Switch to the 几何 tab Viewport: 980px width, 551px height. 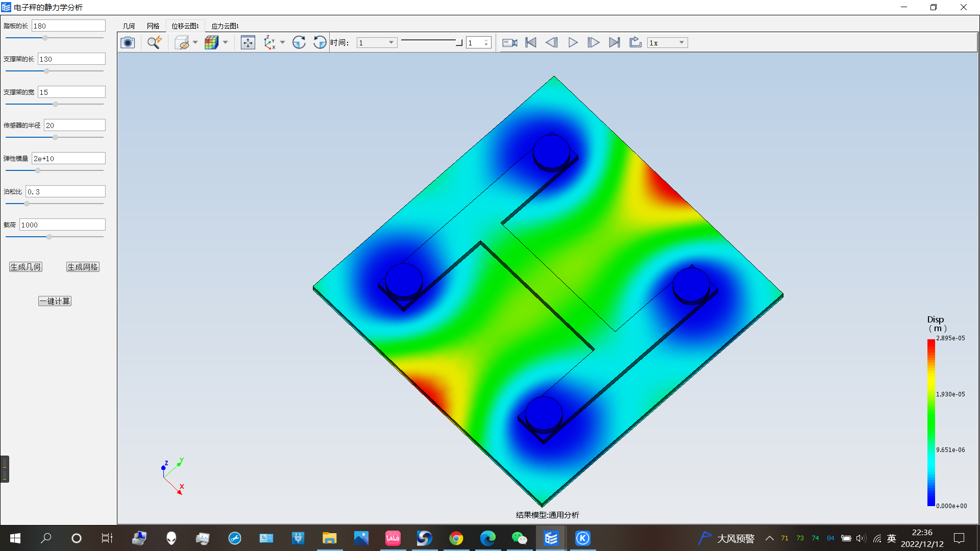(x=129, y=26)
